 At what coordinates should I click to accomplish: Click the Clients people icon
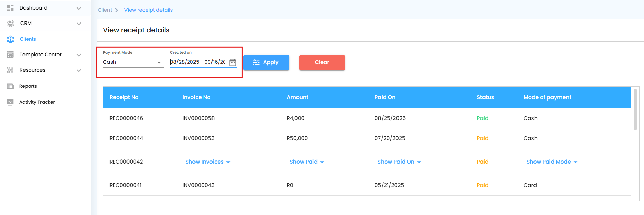[11, 39]
